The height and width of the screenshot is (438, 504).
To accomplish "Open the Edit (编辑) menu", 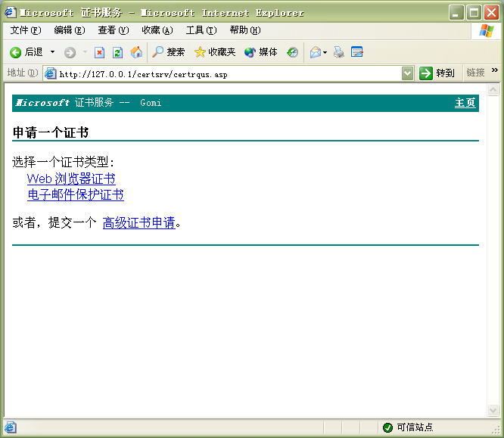I will coord(70,30).
